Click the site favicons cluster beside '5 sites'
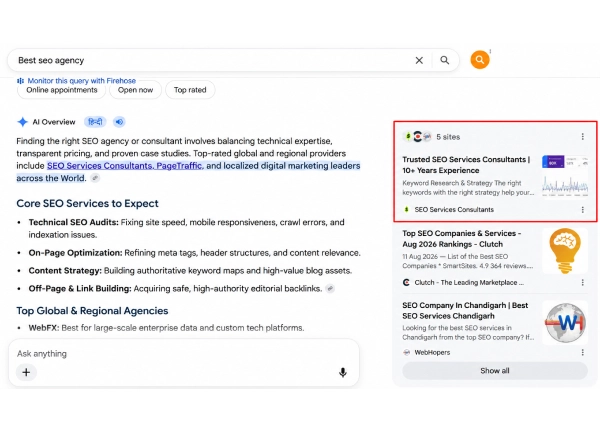 coord(417,137)
